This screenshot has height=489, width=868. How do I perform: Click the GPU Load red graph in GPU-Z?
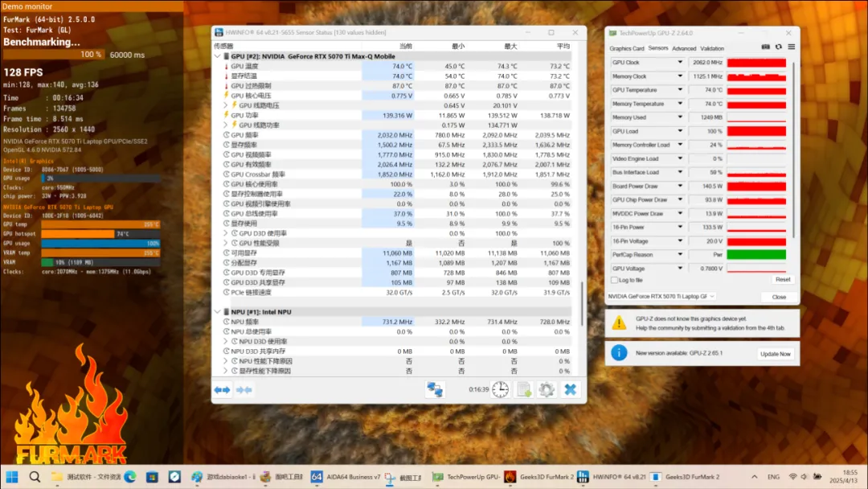[756, 131]
